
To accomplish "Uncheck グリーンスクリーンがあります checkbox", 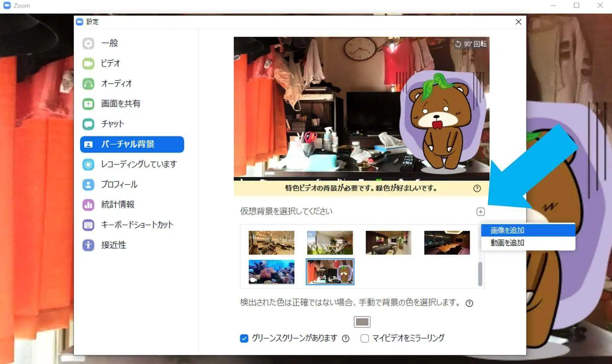I will point(244,338).
